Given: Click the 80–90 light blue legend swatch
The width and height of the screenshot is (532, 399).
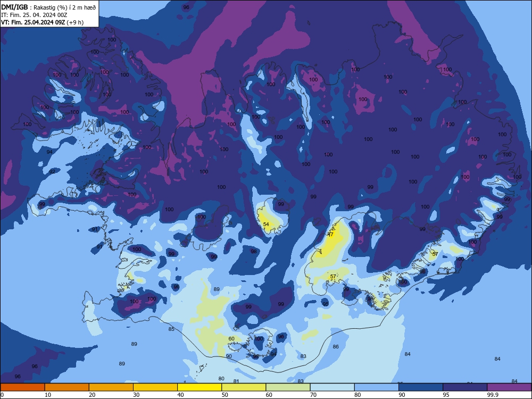Looking at the screenshot, I should [x=377, y=387].
